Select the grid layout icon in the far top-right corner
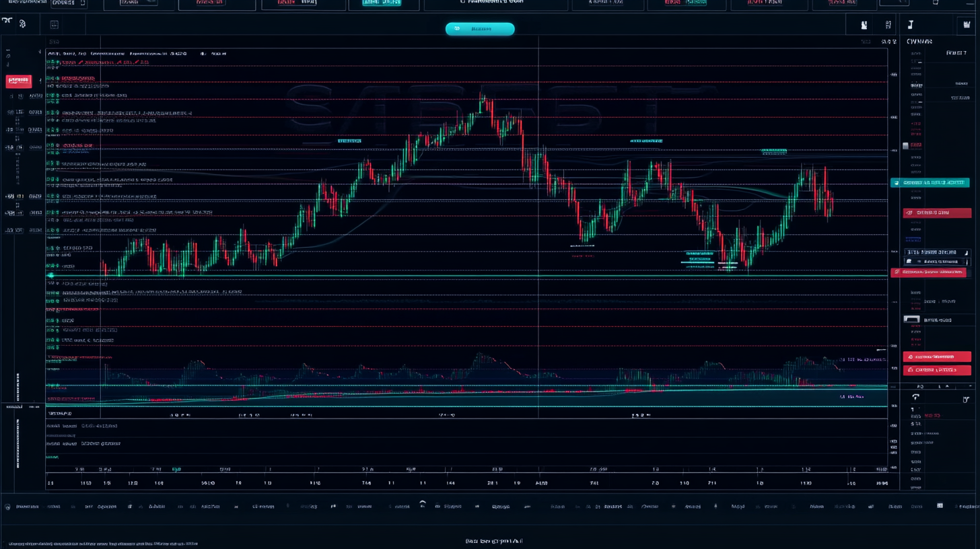This screenshot has height=549, width=980. [968, 24]
